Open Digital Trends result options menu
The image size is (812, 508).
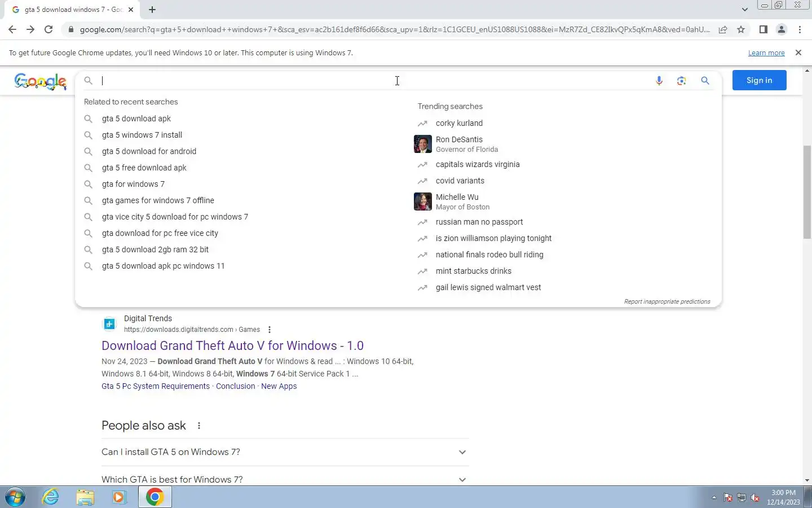(270, 330)
